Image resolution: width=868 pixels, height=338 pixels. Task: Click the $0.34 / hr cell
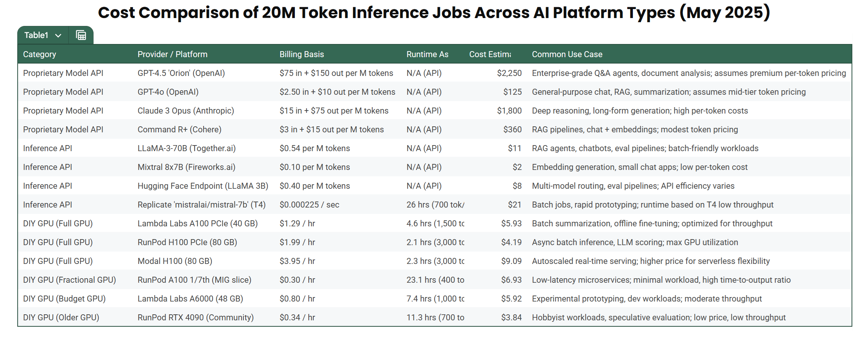tap(297, 317)
